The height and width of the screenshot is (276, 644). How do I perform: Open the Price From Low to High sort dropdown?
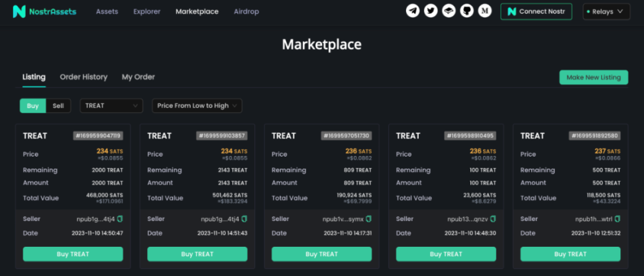197,105
